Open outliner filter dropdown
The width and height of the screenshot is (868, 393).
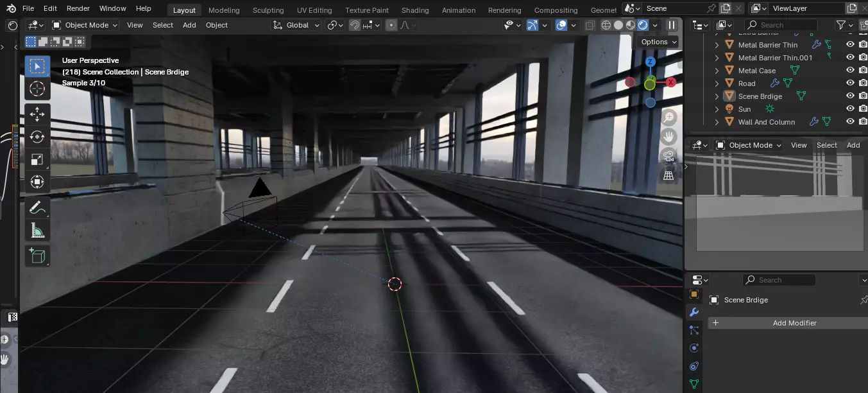tap(845, 25)
